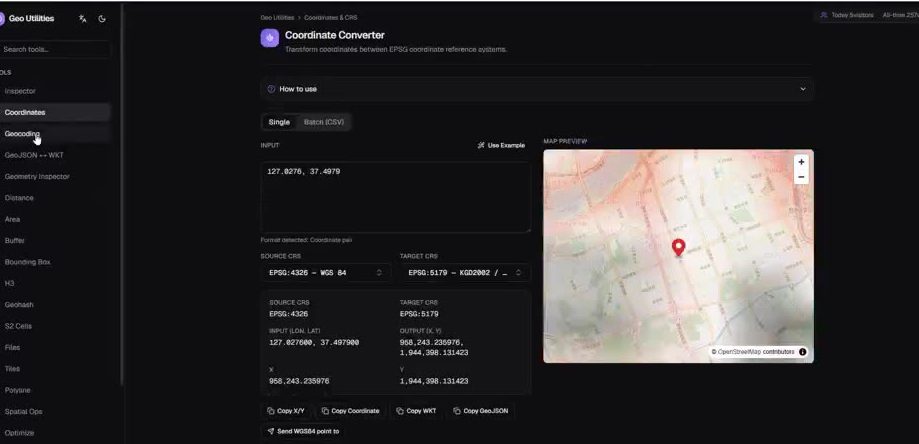
Task: Click the Geo Utilities breadcrumb link
Action: click(x=277, y=18)
